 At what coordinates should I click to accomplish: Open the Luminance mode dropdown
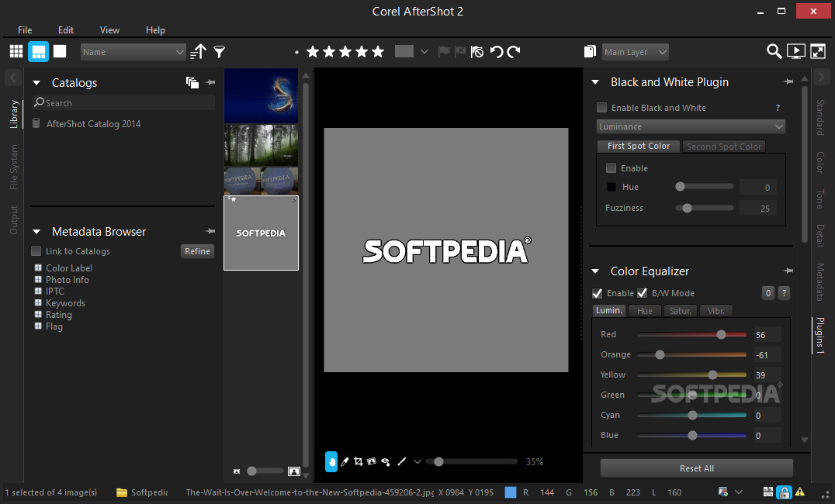[x=691, y=126]
